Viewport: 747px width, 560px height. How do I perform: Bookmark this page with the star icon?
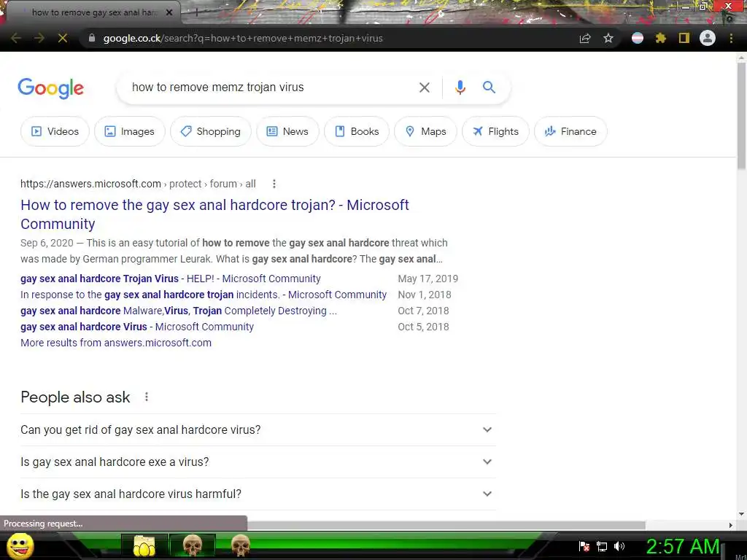tap(608, 38)
